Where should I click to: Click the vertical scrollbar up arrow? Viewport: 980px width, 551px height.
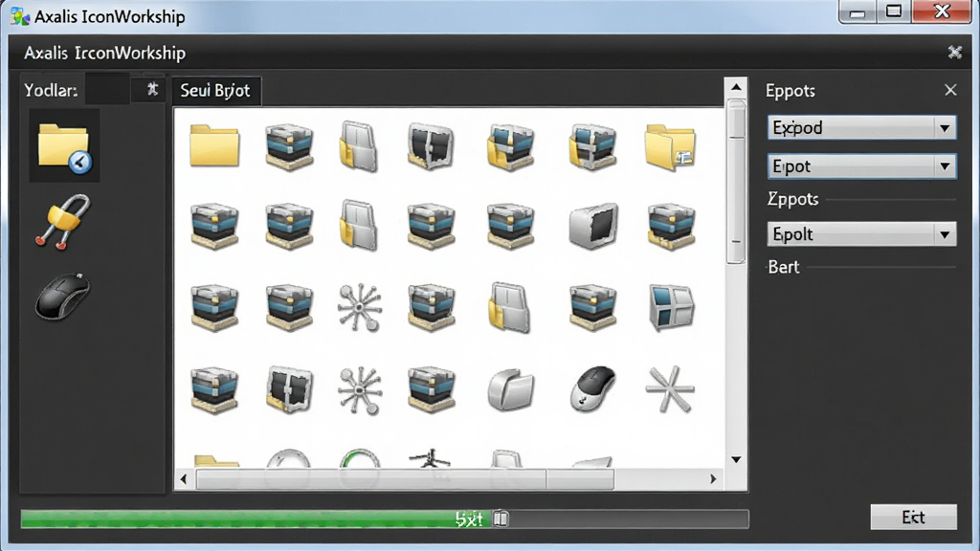[x=736, y=87]
